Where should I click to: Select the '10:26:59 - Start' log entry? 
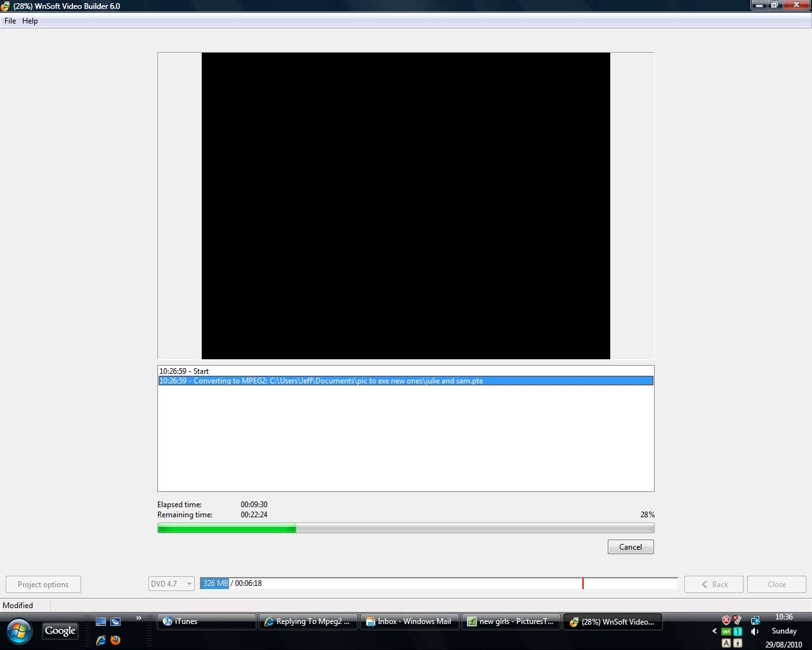tap(406, 371)
